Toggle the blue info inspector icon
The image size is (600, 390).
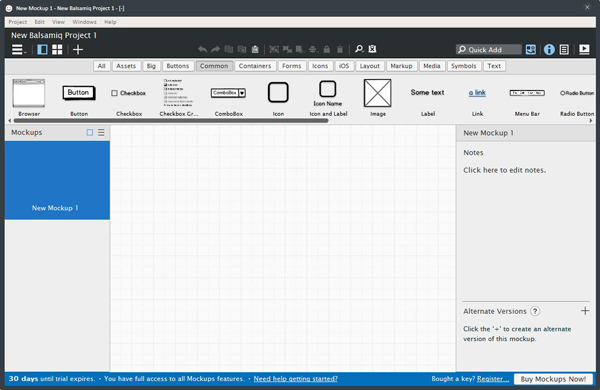point(549,50)
